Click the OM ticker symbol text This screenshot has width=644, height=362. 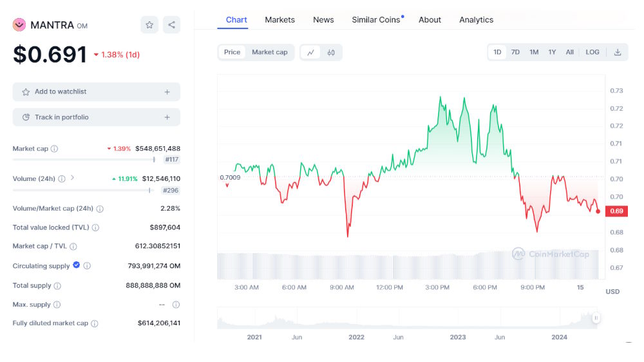[x=82, y=26]
